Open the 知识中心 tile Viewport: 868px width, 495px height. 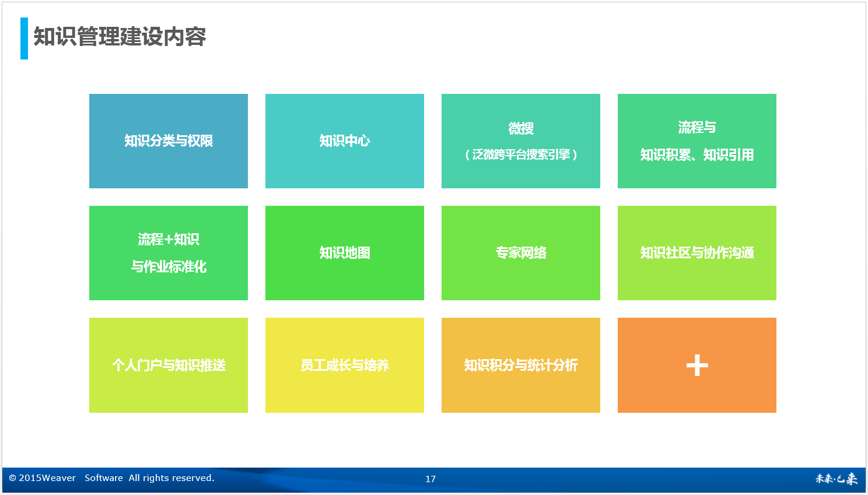coord(344,141)
